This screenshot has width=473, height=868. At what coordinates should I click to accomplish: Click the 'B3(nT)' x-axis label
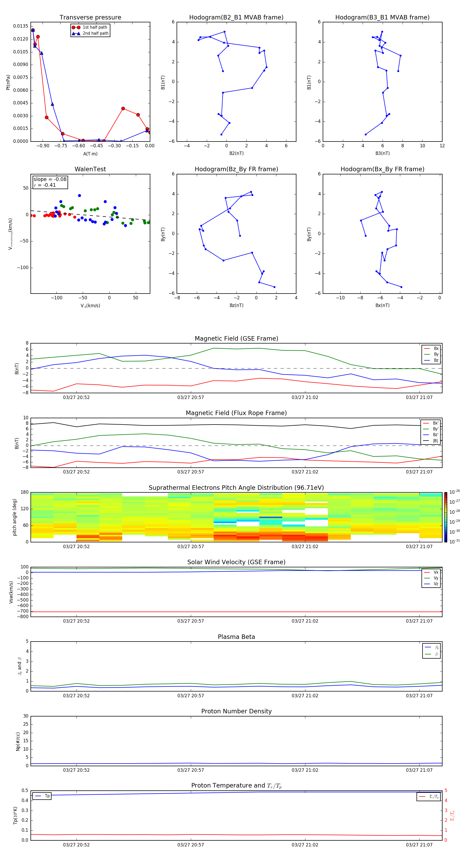tap(382, 153)
